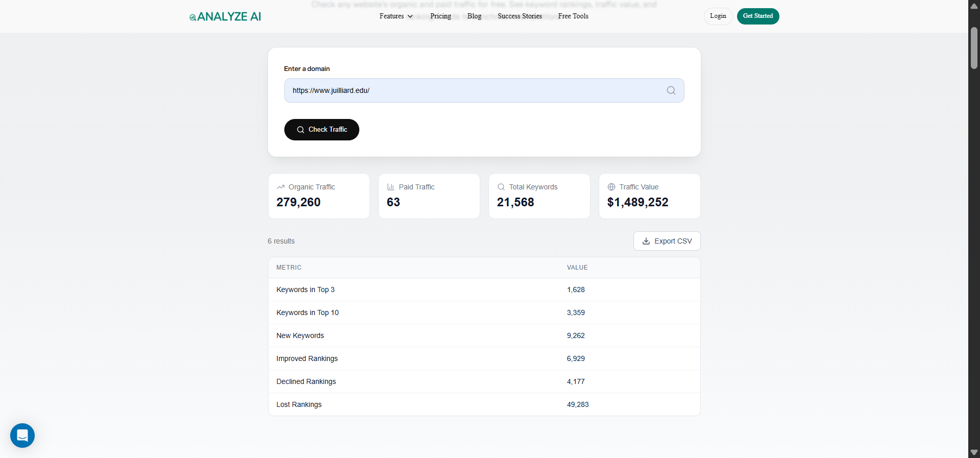This screenshot has width=980, height=458.
Task: Click the page vertical scrollbar thumb
Action: click(x=974, y=48)
